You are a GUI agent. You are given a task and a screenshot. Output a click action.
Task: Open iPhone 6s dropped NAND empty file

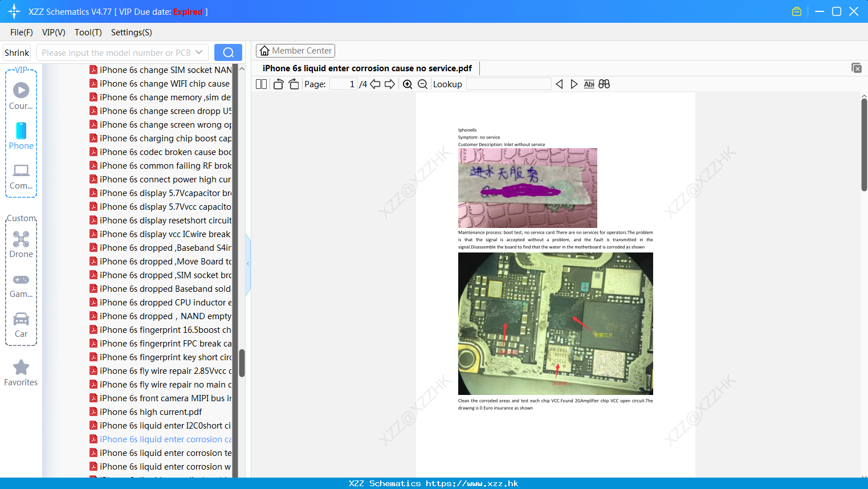(x=161, y=316)
